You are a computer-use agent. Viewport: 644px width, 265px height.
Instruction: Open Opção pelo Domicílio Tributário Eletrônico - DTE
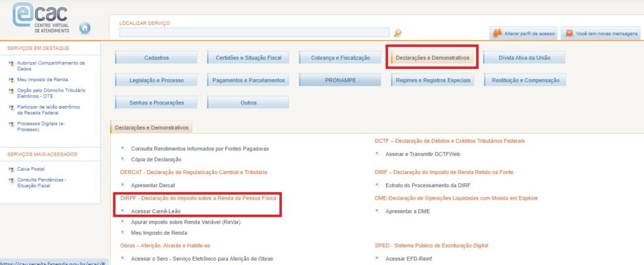point(52,93)
